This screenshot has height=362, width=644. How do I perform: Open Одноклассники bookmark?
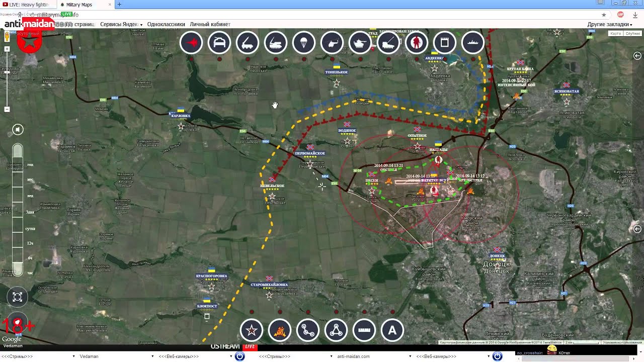click(166, 24)
